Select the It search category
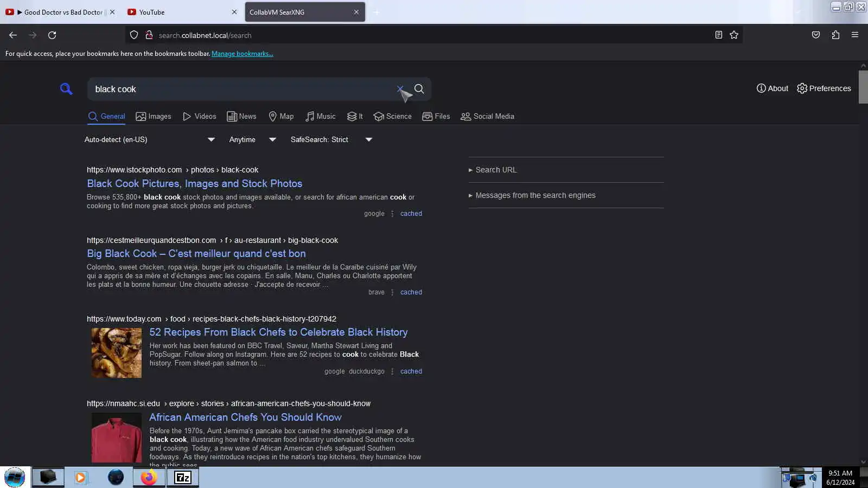Image resolution: width=868 pixels, height=488 pixels. coord(355,116)
